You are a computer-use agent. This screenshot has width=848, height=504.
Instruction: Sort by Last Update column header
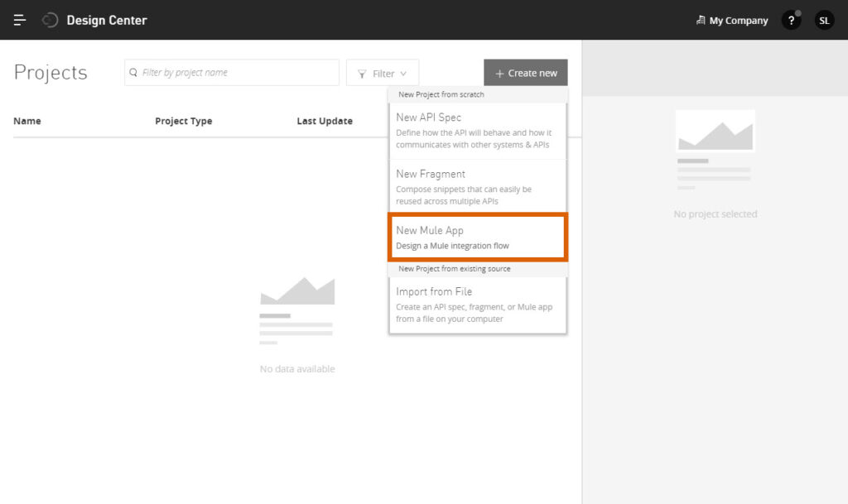point(325,121)
